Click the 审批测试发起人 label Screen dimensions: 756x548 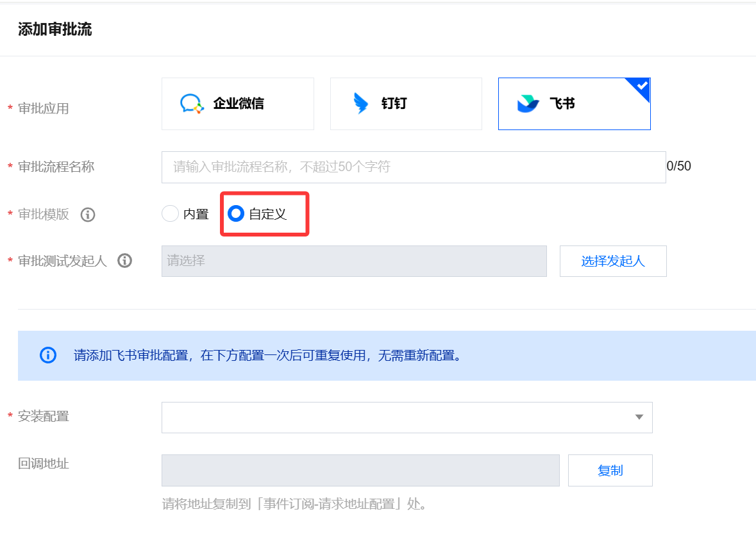tap(62, 261)
